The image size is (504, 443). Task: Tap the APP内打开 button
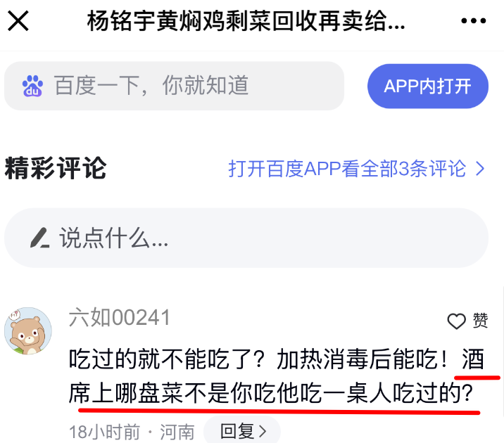coord(428,86)
